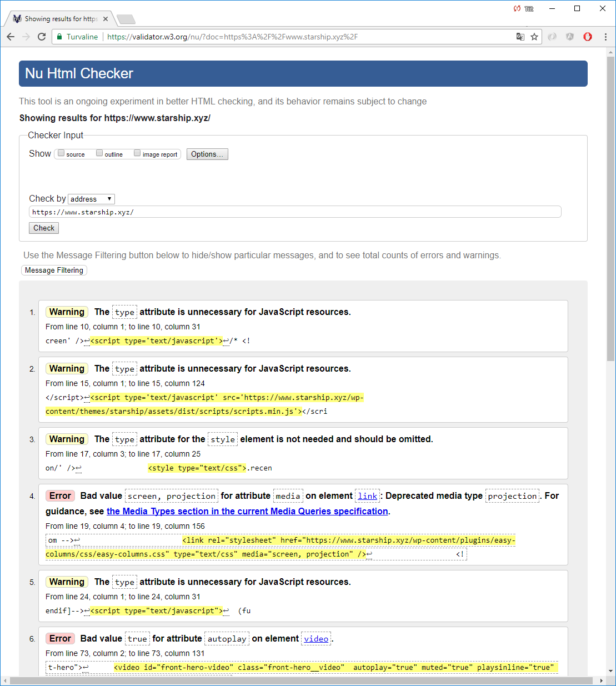This screenshot has width=616, height=686.
Task: Click the 'video' element link in error 6
Action: coord(316,639)
